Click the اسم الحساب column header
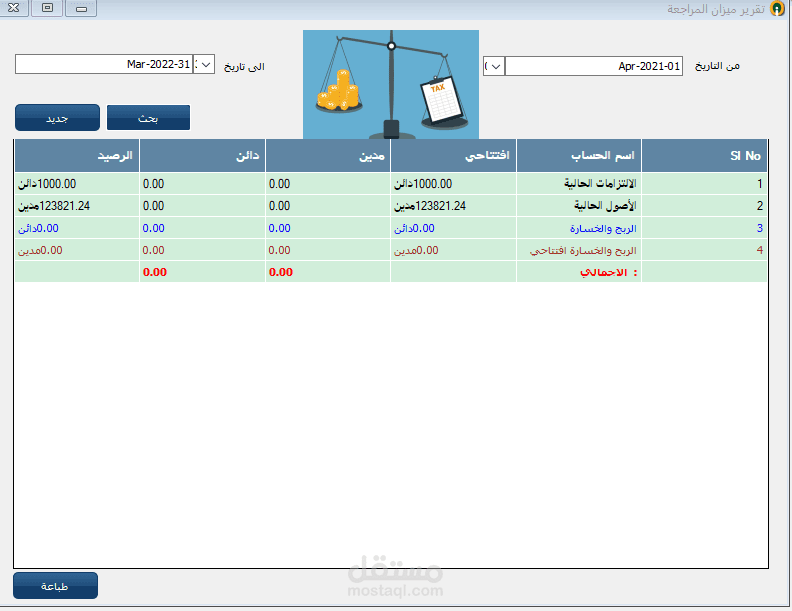792x611 pixels. point(579,156)
